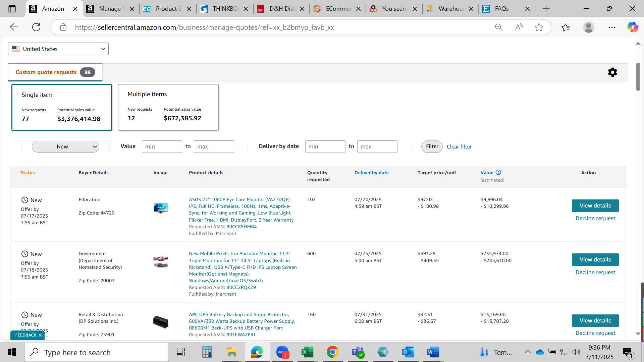Decline request for ASUS monitor
The image size is (644, 362).
click(595, 218)
